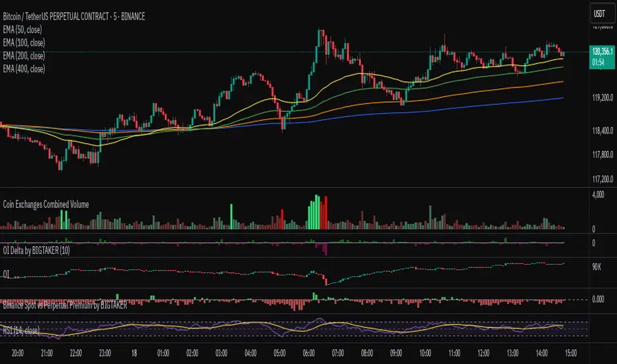Select the EMA (100, close) indicator label

(24, 42)
